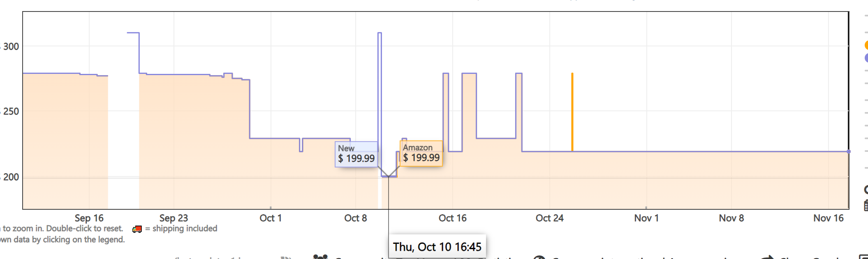The image size is (868, 259).
Task: Click the Thu, Oct 10 16:45 date label
Action: (x=437, y=247)
